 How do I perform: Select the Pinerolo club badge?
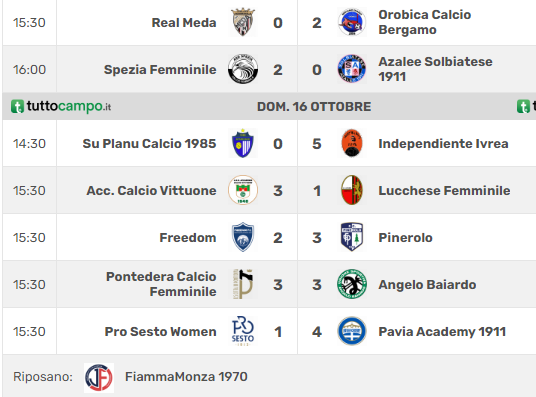[x=352, y=237]
